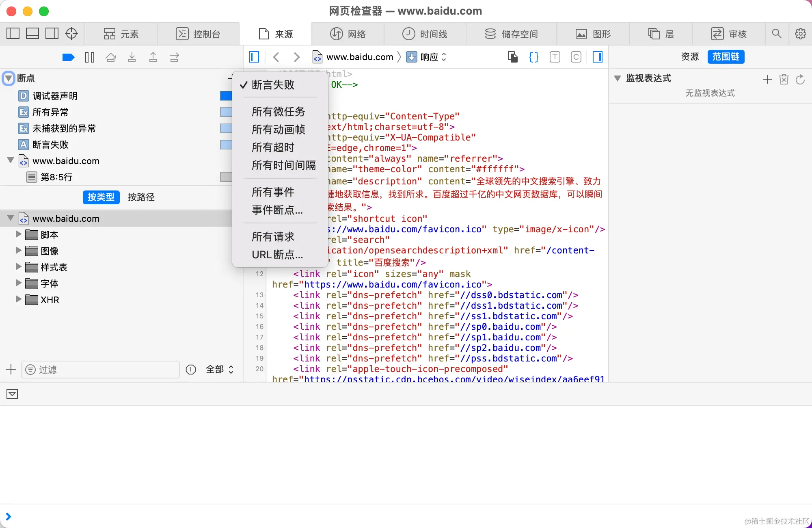812x528 pixels.
Task: Click the 按路径 group by path button
Action: click(x=141, y=197)
